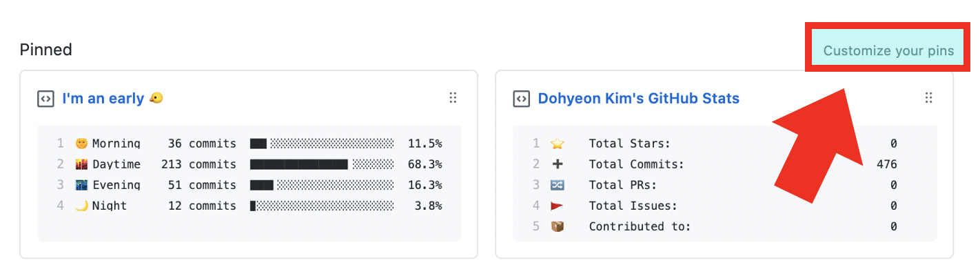This screenshot has width=980, height=276.
Task: Click the package emoji in Contributed to row
Action: [558, 226]
